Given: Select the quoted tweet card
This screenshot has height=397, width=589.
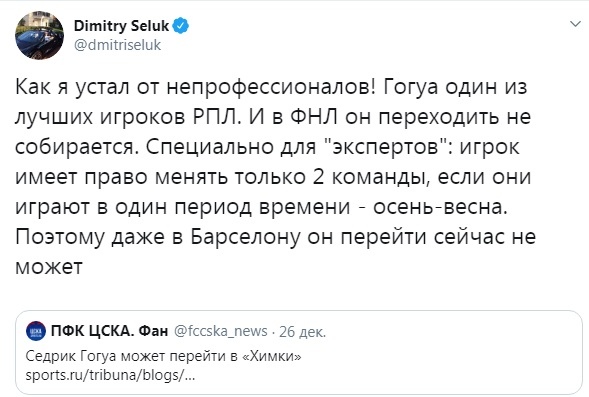Looking at the screenshot, I should point(299,352).
